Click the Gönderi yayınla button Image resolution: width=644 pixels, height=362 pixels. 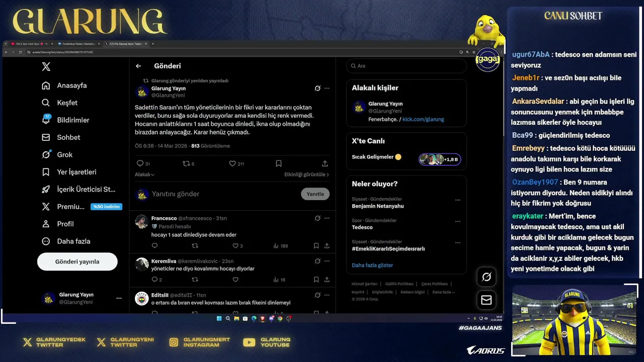[x=77, y=261]
